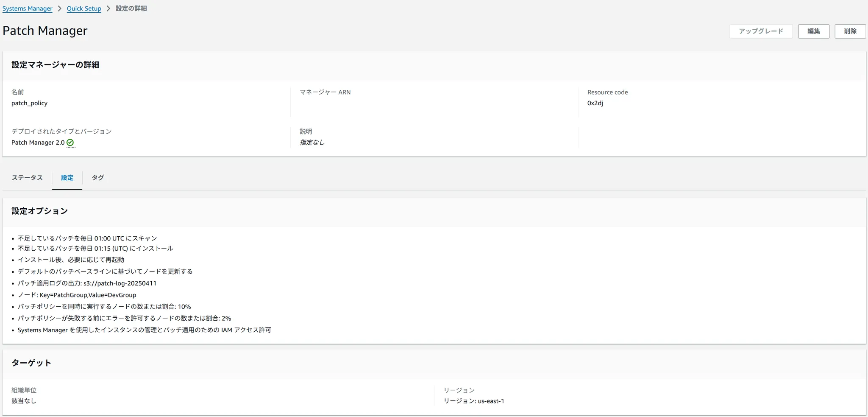Click the 設定の詳細 breadcrumb text
Screen dimensions: 868x417
click(131, 8)
